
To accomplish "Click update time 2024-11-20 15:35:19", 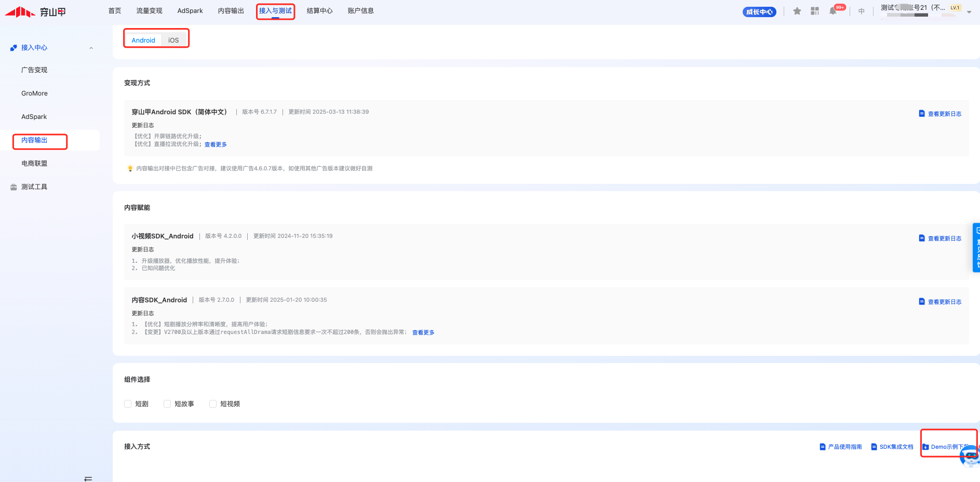I will tap(293, 236).
